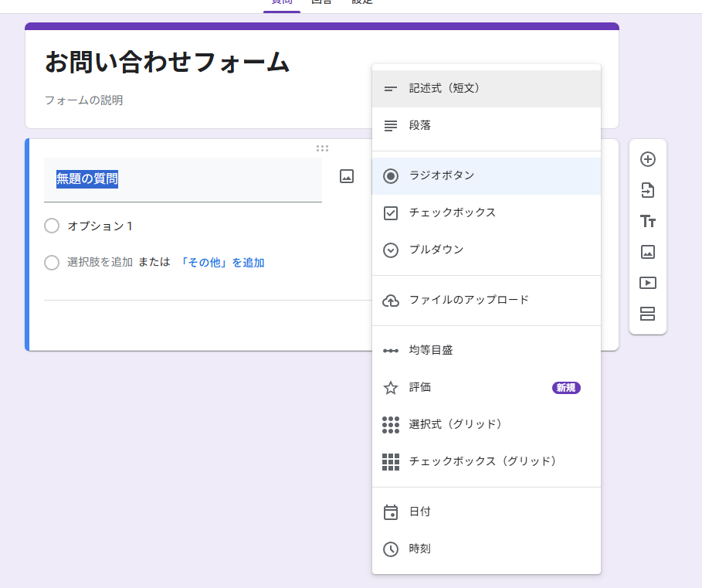Add a title and description via Tt icon
This screenshot has width=702, height=588.
(648, 221)
